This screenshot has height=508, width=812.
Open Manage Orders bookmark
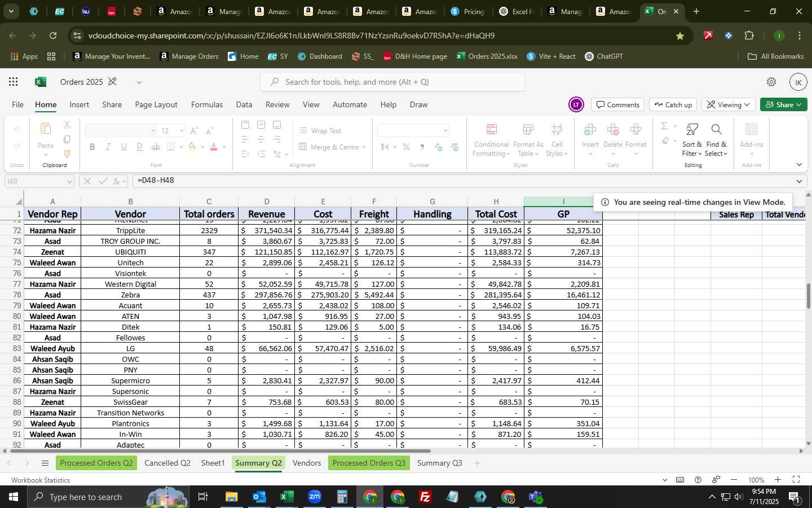pyautogui.click(x=189, y=56)
